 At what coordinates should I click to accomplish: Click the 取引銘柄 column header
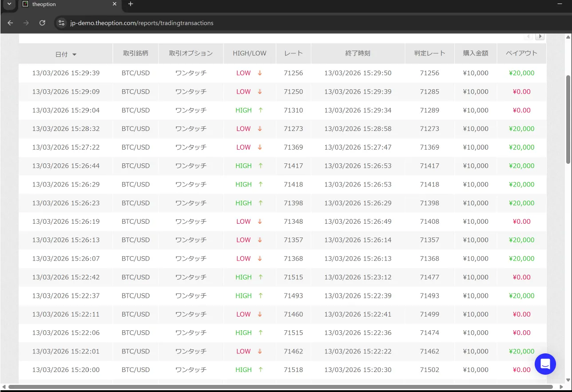(135, 53)
